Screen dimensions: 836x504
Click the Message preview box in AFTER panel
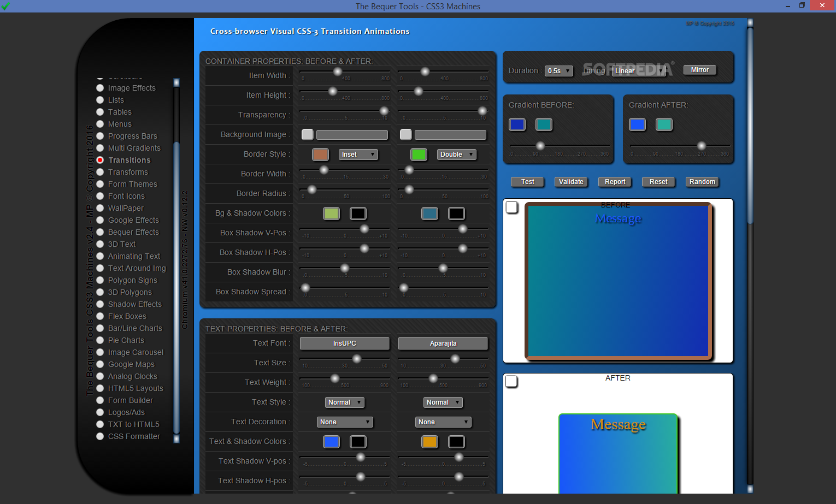(x=618, y=454)
